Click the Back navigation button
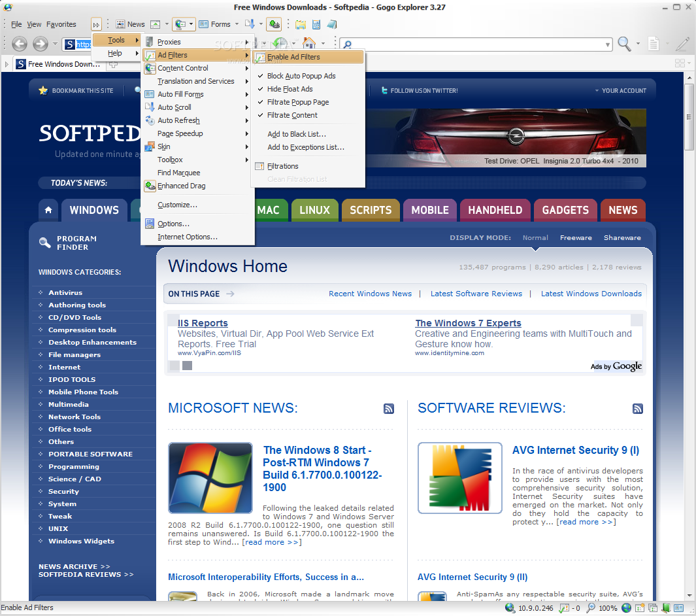696x616 pixels. coord(19,44)
